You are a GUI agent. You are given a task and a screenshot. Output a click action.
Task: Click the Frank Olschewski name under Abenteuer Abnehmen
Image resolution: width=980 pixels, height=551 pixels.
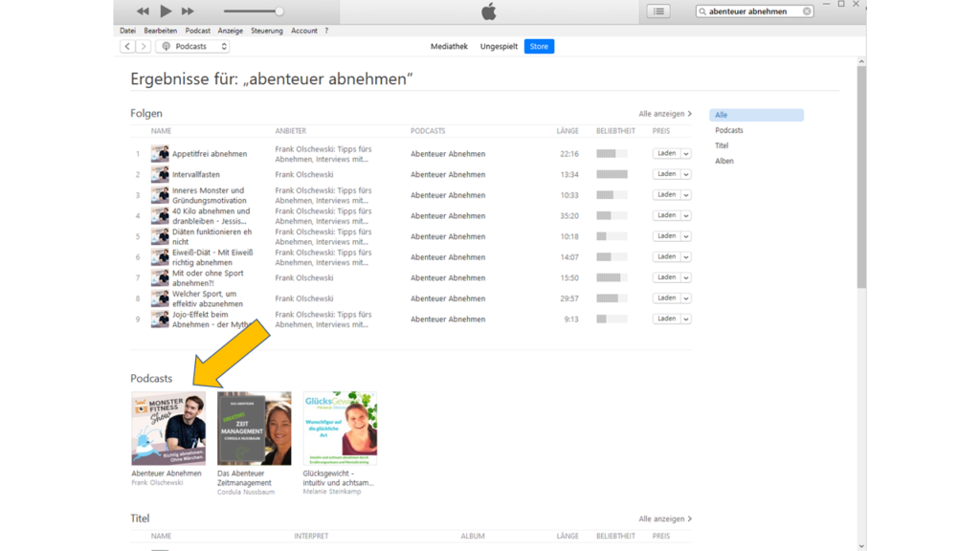point(157,483)
